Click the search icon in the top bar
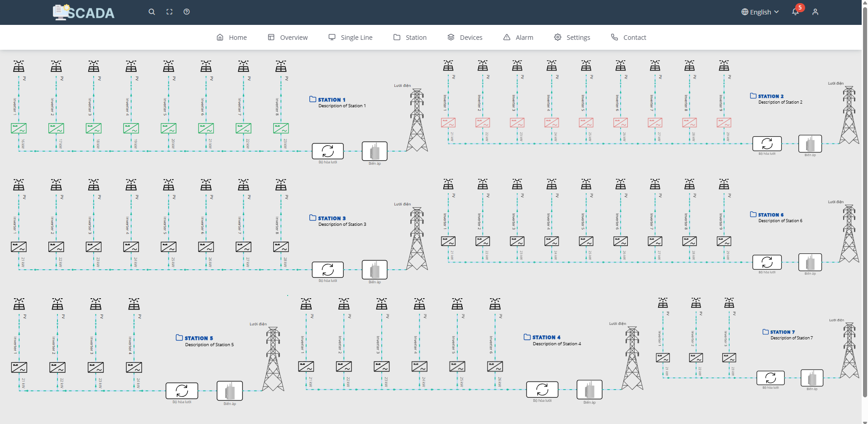 click(152, 12)
